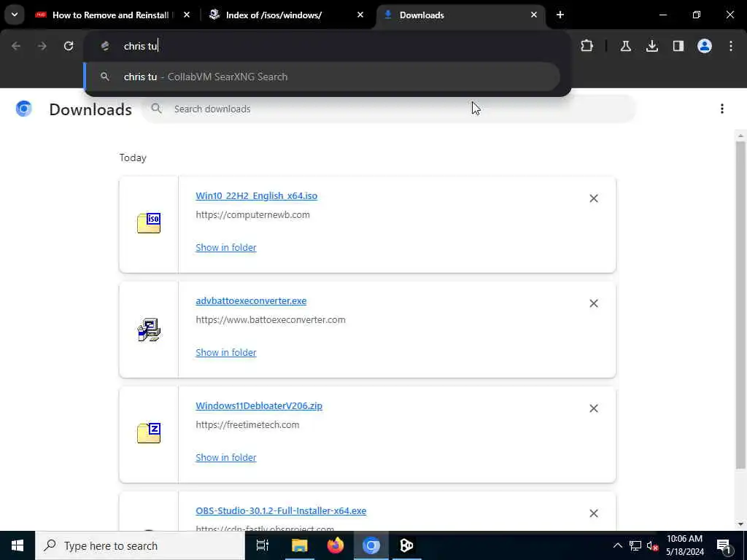Show advbattoexeconverter.exe in folder

point(226,352)
